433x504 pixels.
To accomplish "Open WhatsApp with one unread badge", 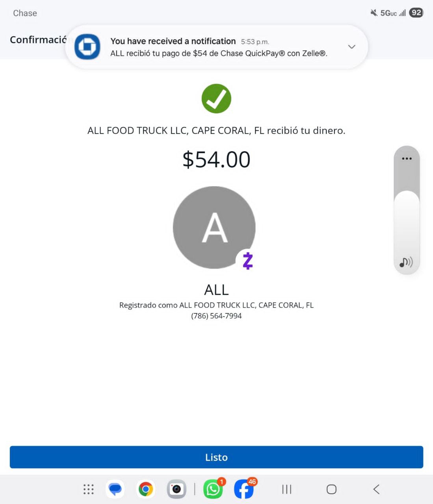I will pos(213,489).
